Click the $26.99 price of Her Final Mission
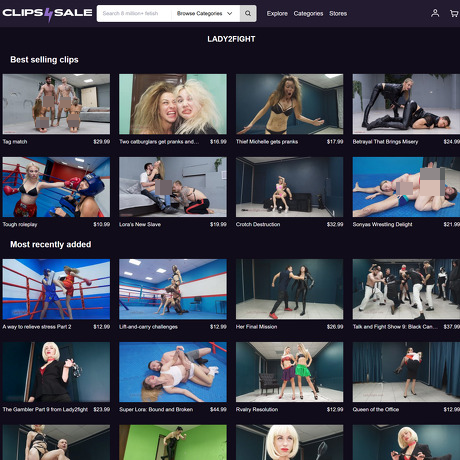The image size is (460, 460). pos(335,327)
